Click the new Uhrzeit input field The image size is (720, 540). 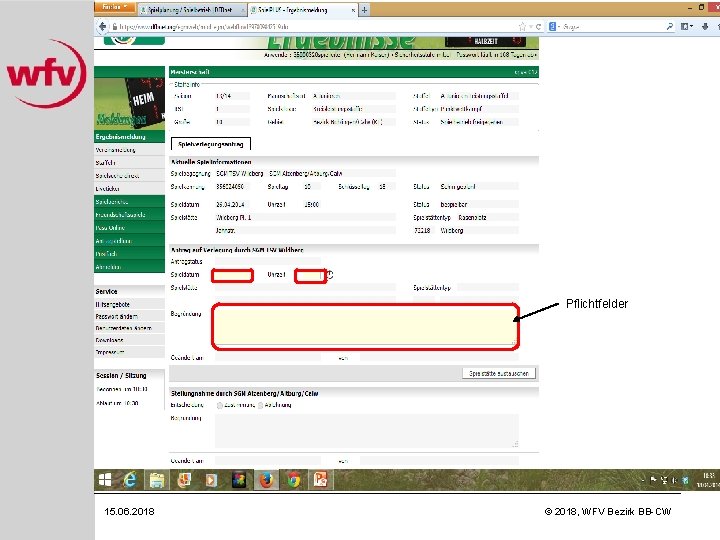tap(309, 276)
